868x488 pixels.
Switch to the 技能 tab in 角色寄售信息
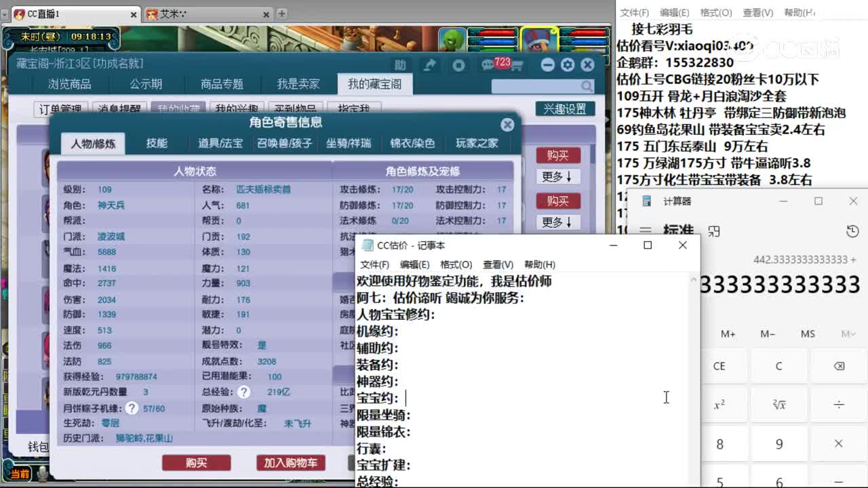click(157, 143)
